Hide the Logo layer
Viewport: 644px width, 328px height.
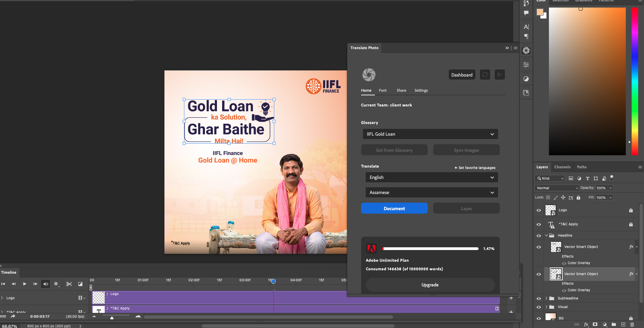(x=539, y=210)
